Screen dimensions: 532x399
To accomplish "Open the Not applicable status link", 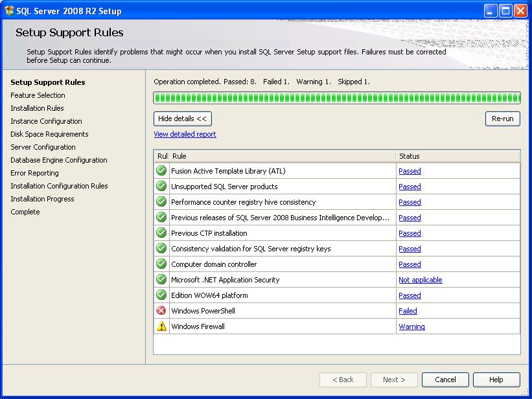I will [x=420, y=280].
